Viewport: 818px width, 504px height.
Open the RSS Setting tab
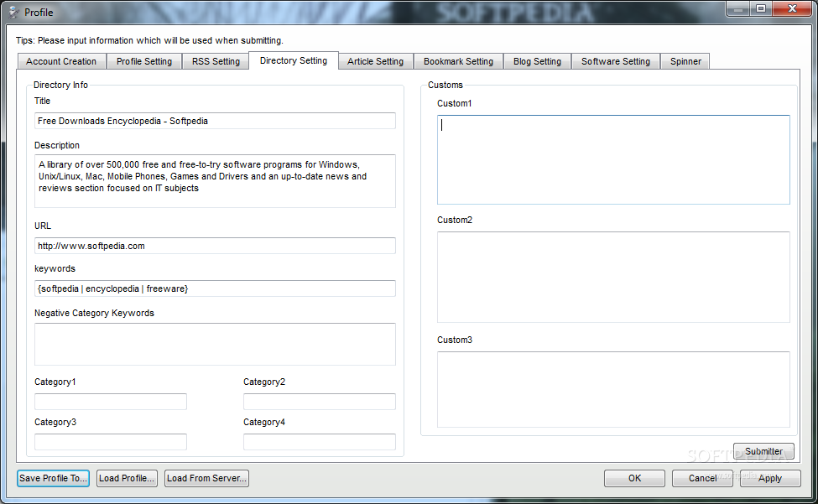(x=216, y=61)
